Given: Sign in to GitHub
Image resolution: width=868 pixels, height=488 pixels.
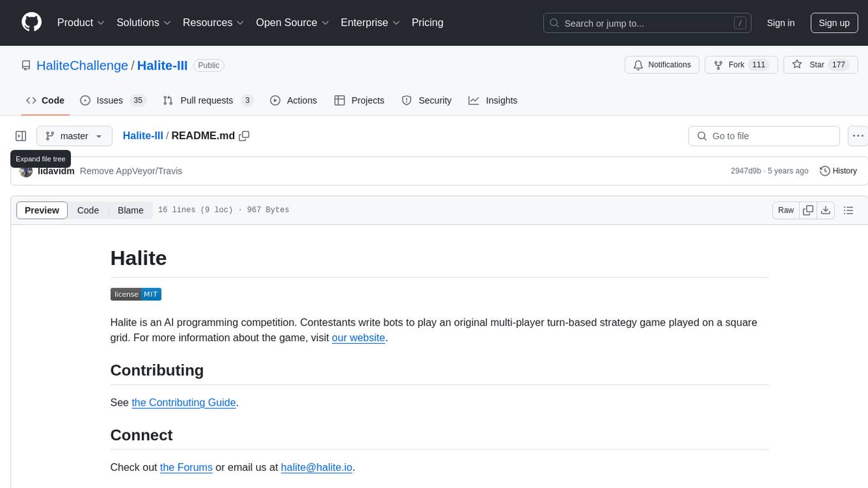Looking at the screenshot, I should coord(781,23).
